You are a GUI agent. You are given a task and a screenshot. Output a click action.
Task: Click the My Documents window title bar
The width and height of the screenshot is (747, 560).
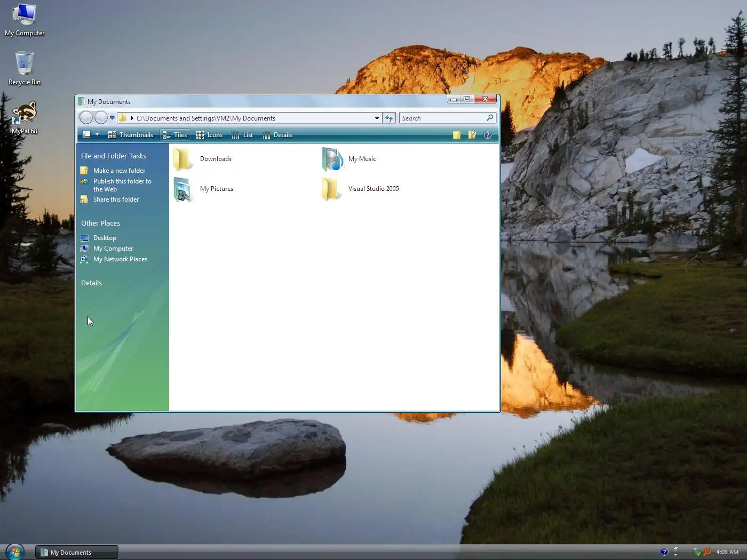[x=261, y=101]
